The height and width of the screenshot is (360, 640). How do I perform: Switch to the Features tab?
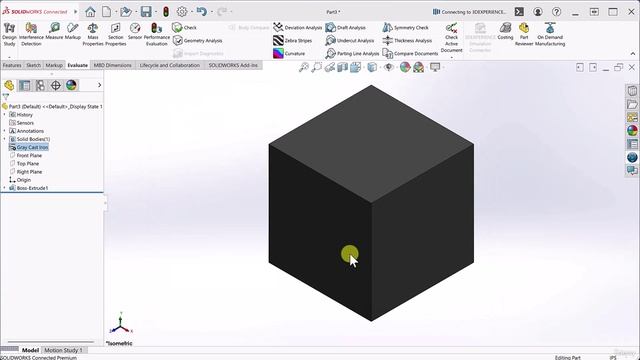coord(12,65)
